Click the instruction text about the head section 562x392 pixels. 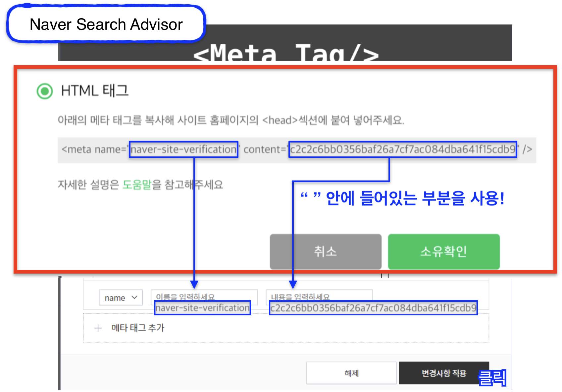click(x=231, y=120)
